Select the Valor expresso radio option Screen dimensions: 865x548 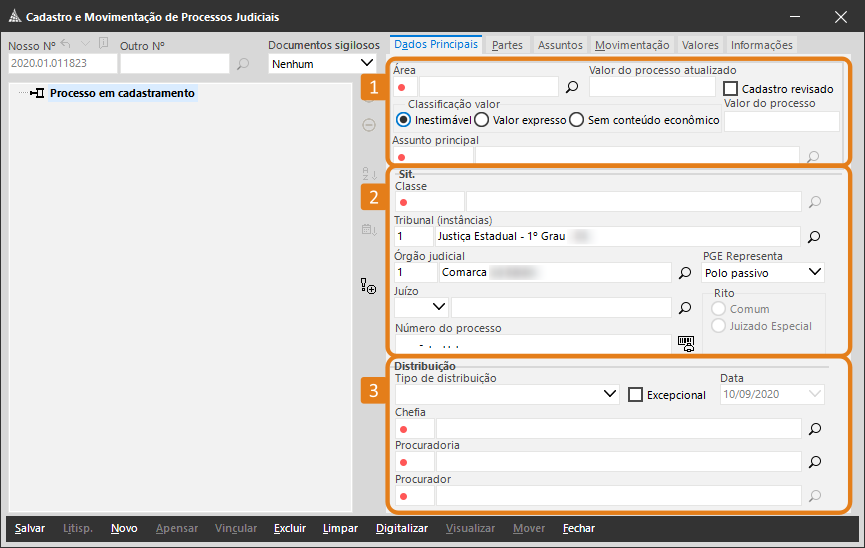coord(481,120)
